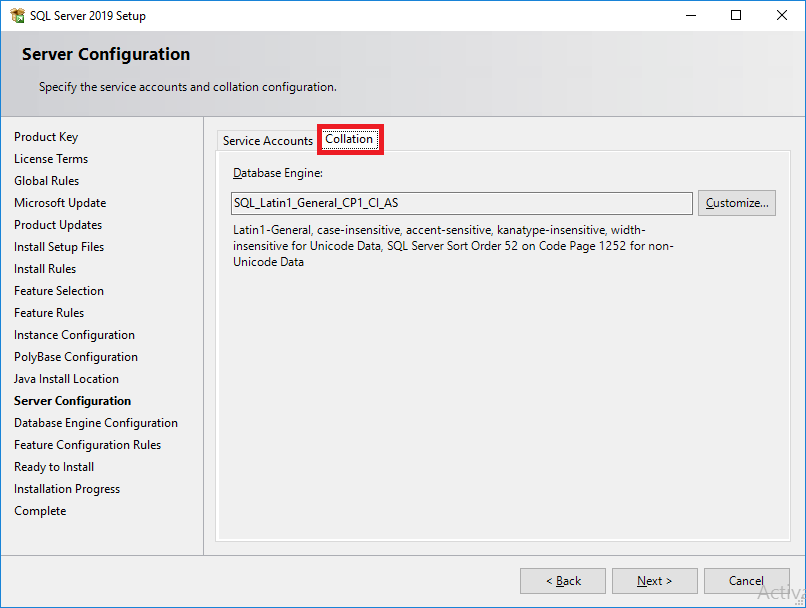Select Install Rules step in sidebar
806x608 pixels.
tap(45, 269)
